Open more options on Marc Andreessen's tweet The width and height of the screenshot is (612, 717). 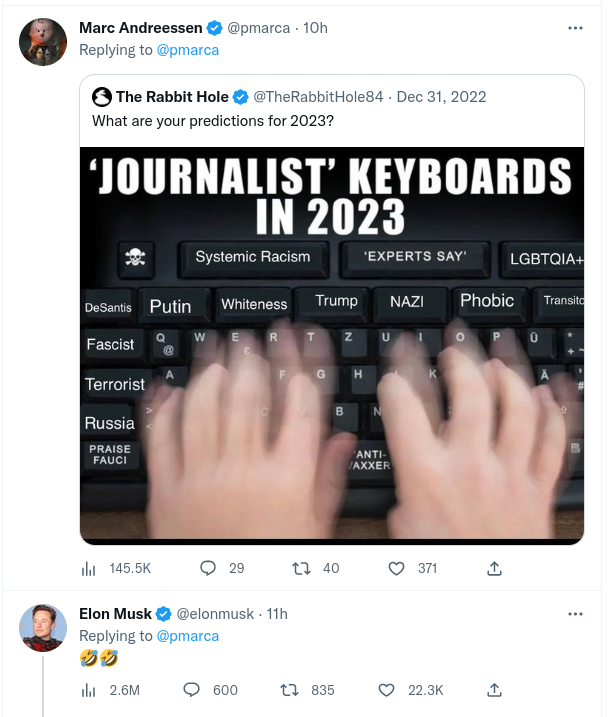(x=575, y=28)
